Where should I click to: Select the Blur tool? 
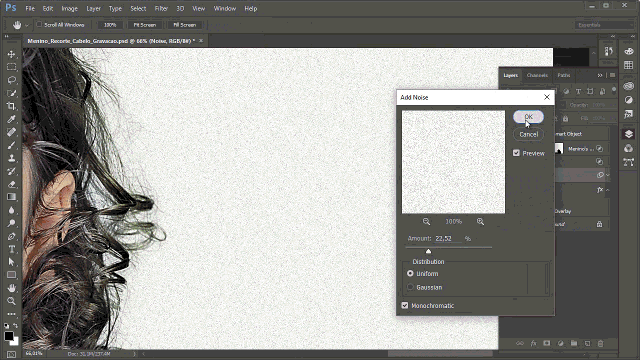[11, 210]
